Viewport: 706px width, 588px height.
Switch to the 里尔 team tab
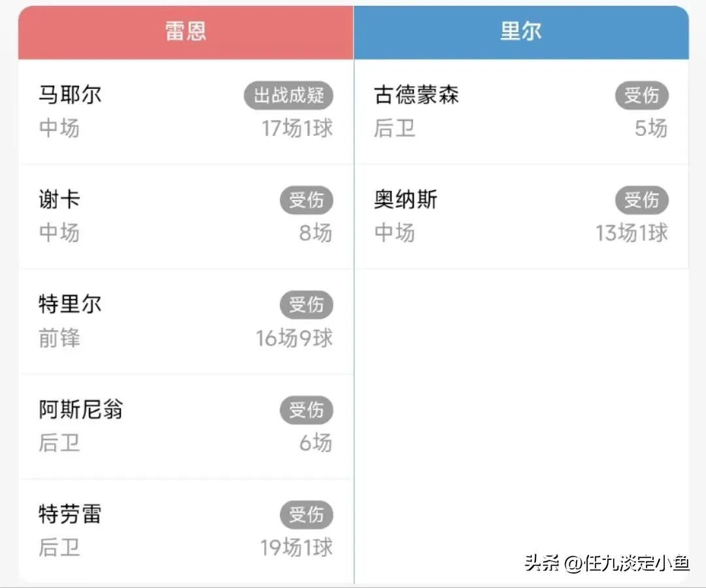[x=521, y=30]
